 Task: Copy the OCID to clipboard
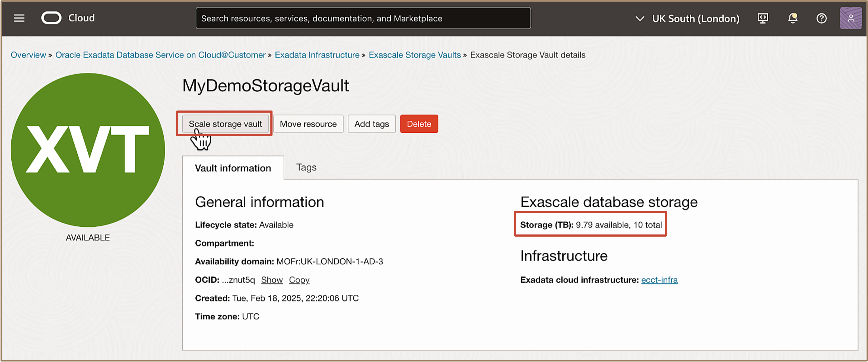coord(299,280)
